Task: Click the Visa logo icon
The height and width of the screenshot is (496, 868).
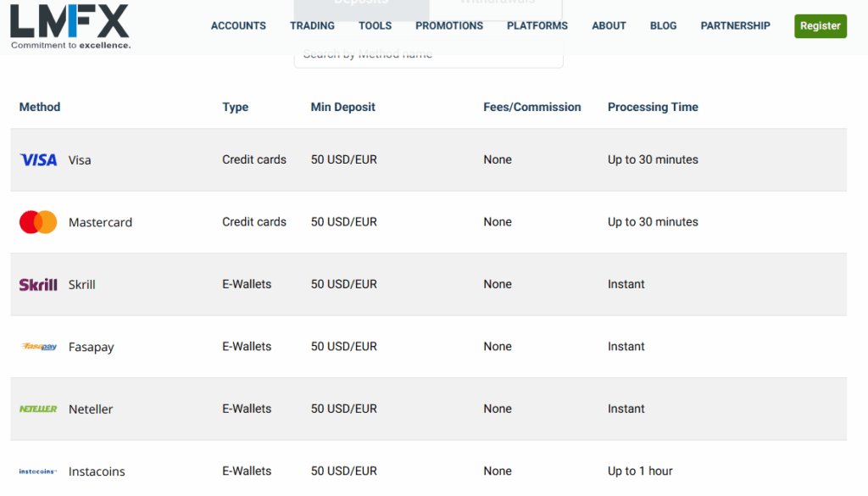Action: [38, 159]
